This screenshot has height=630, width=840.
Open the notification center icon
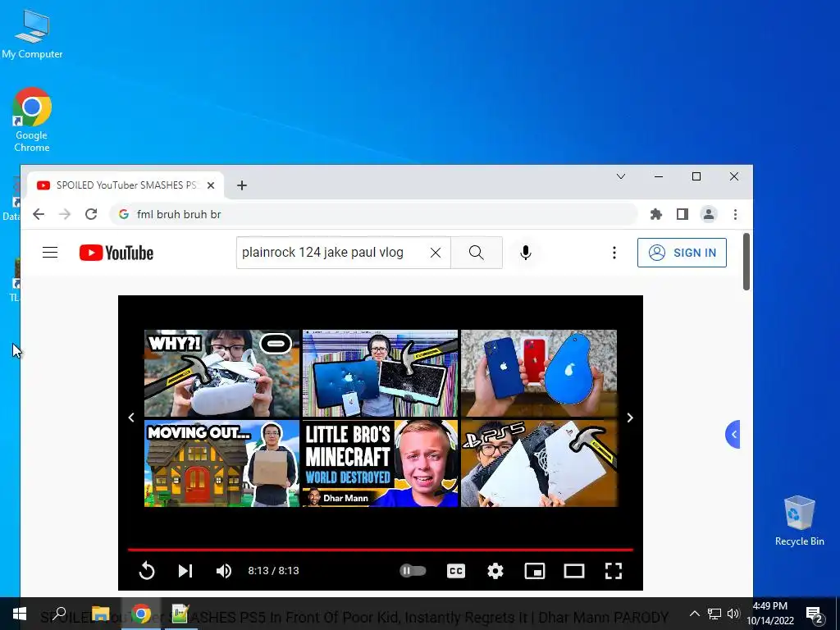(x=815, y=615)
